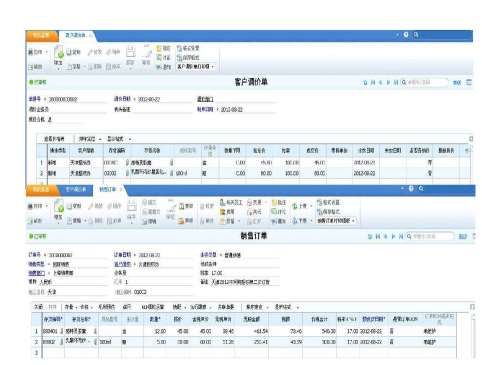Click 备注 remarks field in 销售订单 form

point(245,282)
